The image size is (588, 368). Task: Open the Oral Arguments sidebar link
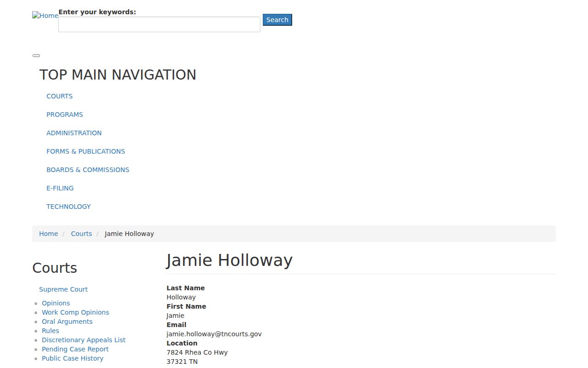pyautogui.click(x=67, y=322)
